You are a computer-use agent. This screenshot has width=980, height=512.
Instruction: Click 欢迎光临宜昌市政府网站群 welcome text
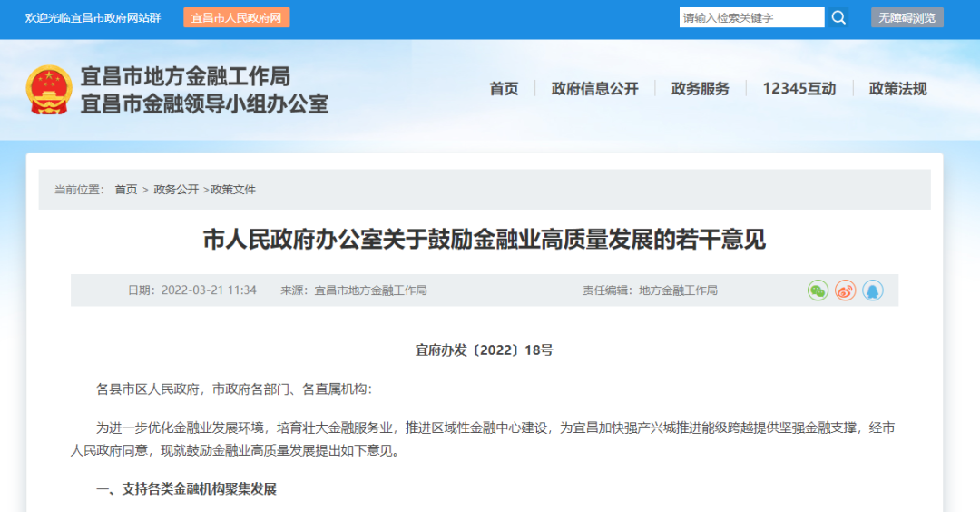click(93, 18)
